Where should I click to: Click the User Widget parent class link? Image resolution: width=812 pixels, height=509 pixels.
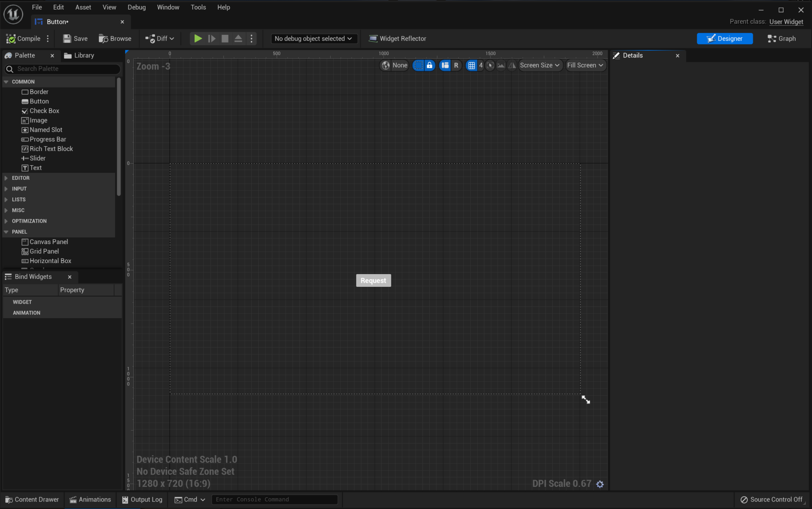click(x=785, y=22)
